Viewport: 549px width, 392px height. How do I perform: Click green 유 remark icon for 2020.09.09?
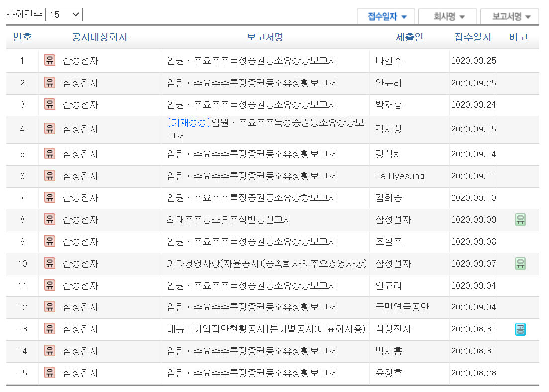tap(520, 220)
